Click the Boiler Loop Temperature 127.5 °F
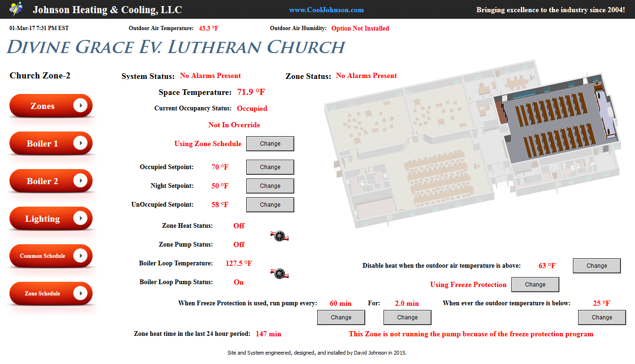This screenshot has height=364, width=635. tap(239, 263)
